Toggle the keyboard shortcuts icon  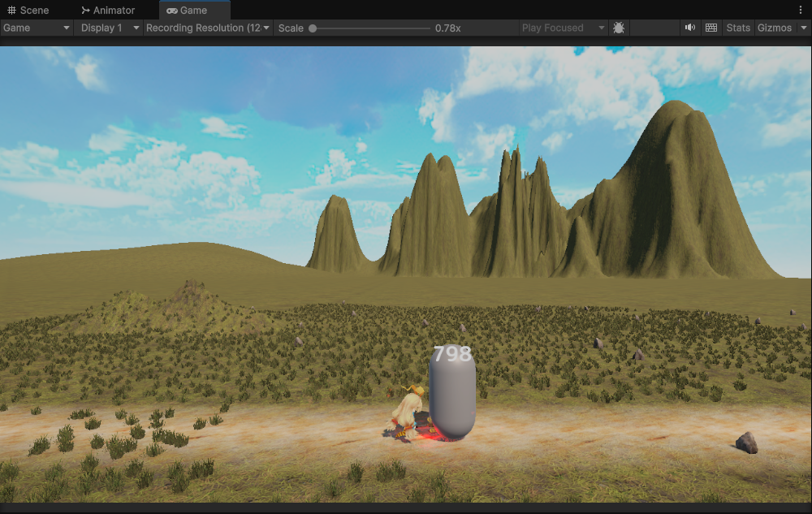[x=711, y=28]
